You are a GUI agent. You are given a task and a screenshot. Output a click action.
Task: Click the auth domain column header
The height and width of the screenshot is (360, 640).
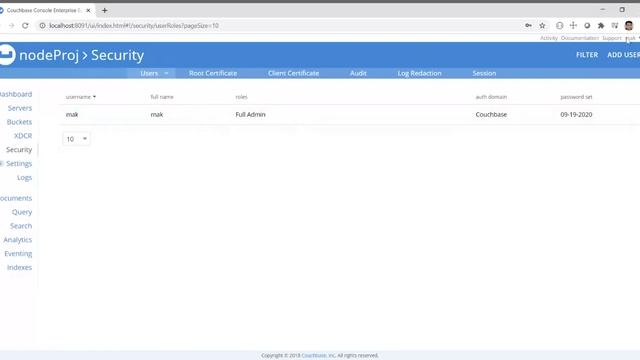491,97
